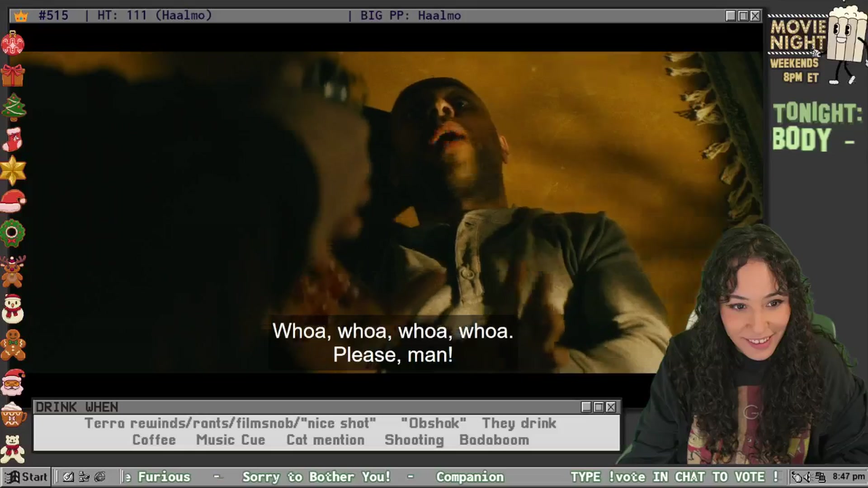Click the "TONIGHT:" heading

(x=817, y=113)
